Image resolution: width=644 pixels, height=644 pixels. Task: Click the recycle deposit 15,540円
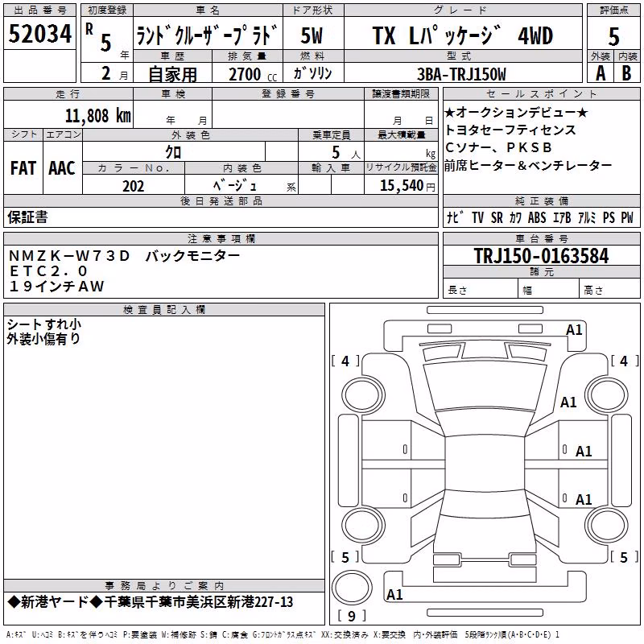[x=407, y=186]
